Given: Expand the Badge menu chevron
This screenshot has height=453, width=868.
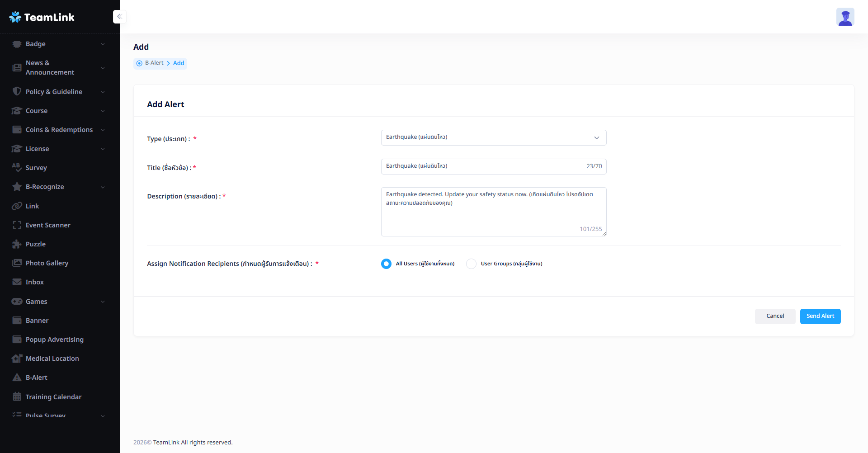Looking at the screenshot, I should 103,44.
